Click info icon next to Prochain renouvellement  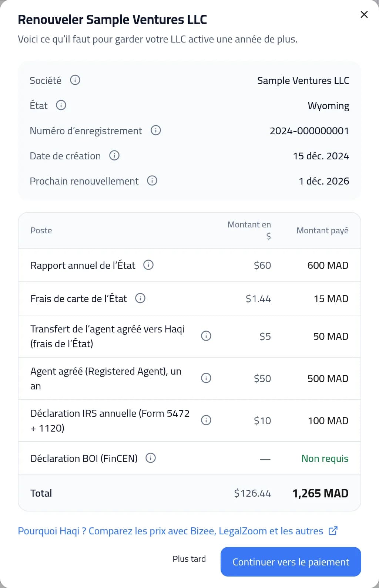(x=152, y=180)
